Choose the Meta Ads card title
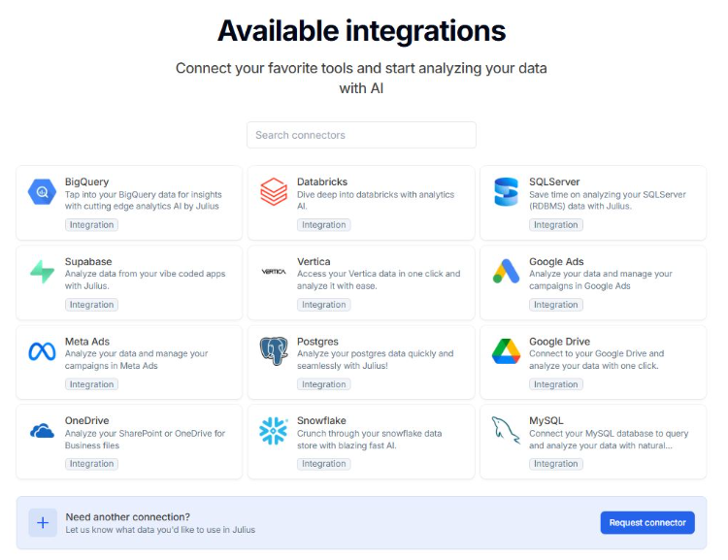This screenshot has width=728, height=560. tap(87, 342)
